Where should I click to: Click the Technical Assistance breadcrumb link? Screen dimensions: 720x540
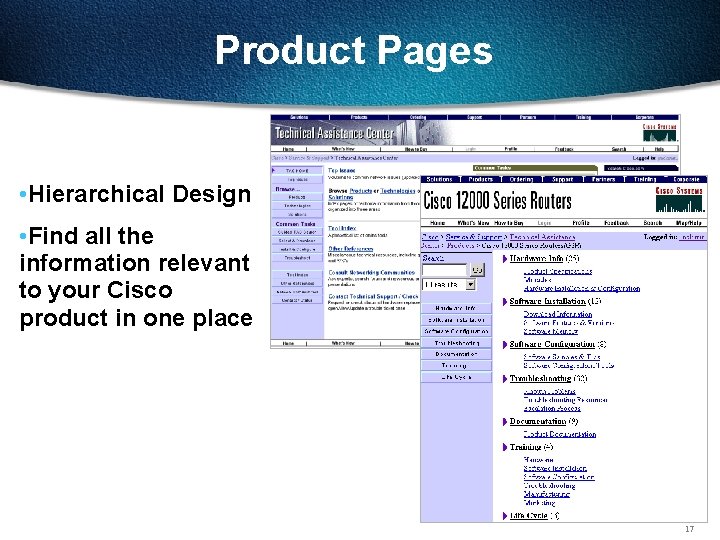tap(542, 237)
